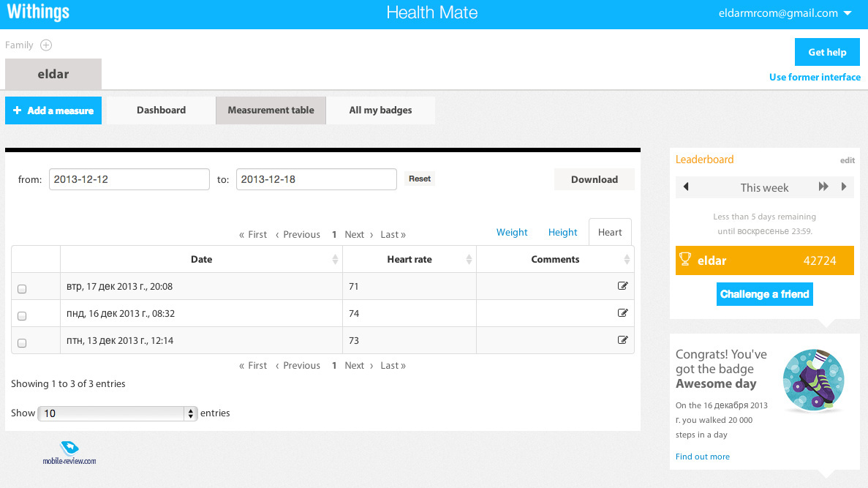Click the Reset date range button
Screen dimensions: 868x488
pyautogui.click(x=420, y=179)
